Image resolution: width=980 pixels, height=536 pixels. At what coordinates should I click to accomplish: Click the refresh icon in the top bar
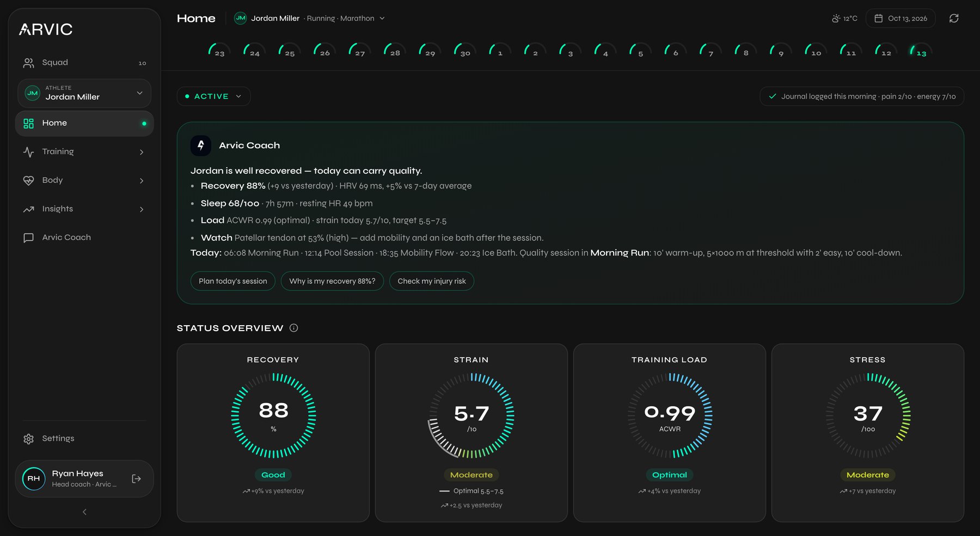954,19
